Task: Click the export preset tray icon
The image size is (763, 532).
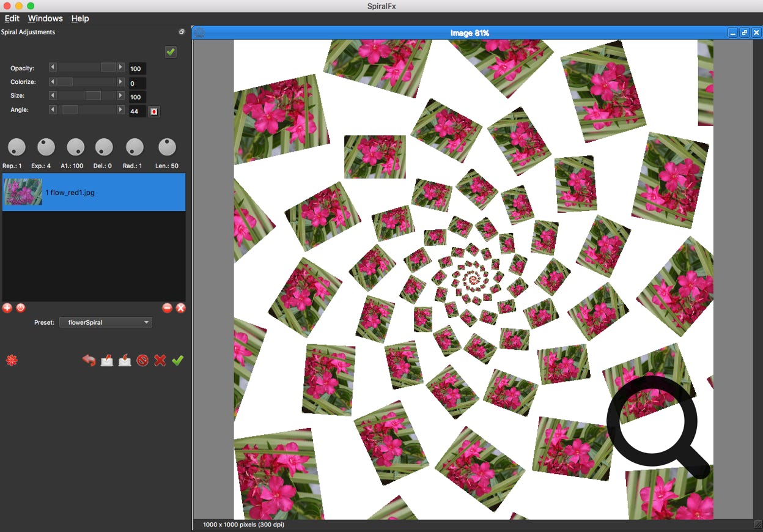Action: [x=107, y=361]
